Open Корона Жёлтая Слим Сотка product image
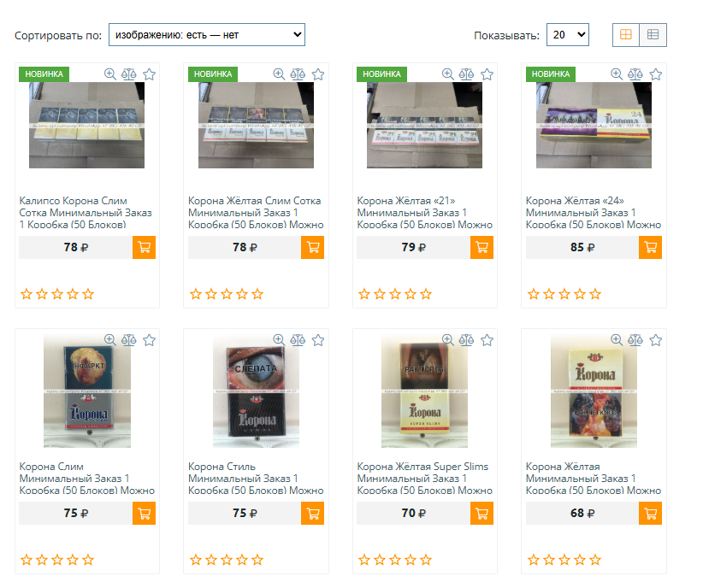703x588 pixels. point(256,125)
